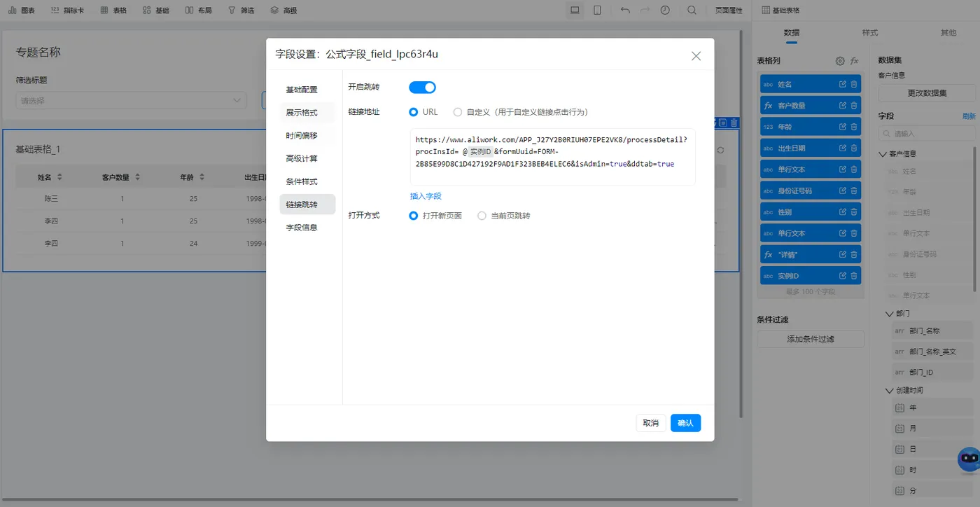
Task: Switch to the 高级计算 tab
Action: click(307, 159)
